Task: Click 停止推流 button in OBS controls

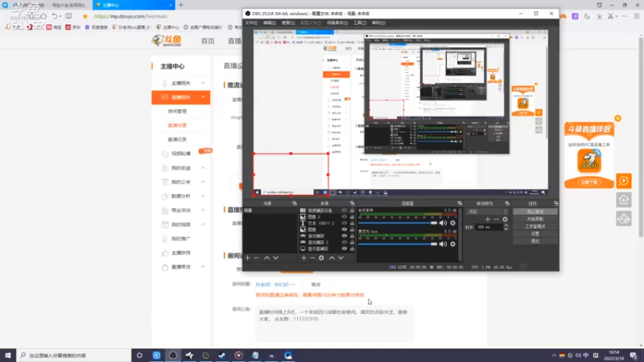Action: point(535,212)
